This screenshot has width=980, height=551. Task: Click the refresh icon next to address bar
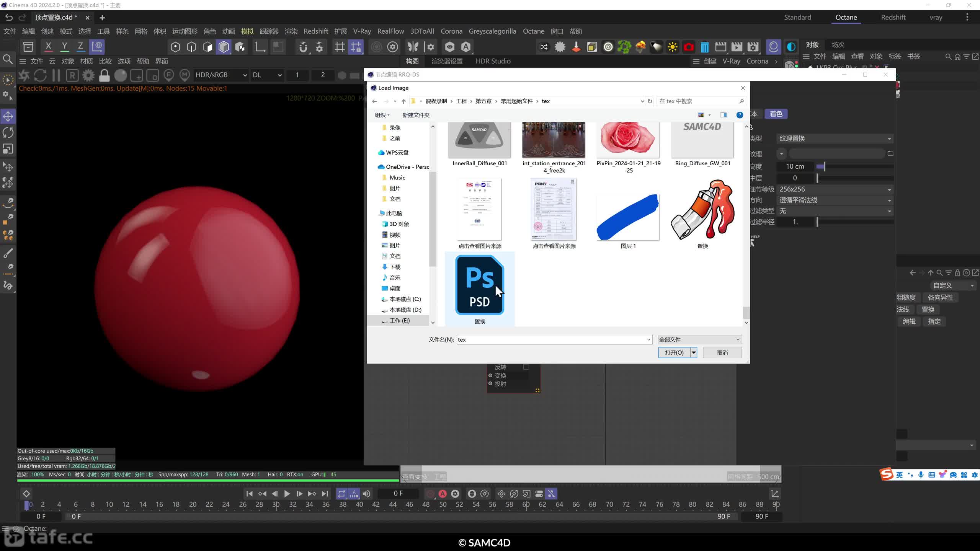(650, 101)
